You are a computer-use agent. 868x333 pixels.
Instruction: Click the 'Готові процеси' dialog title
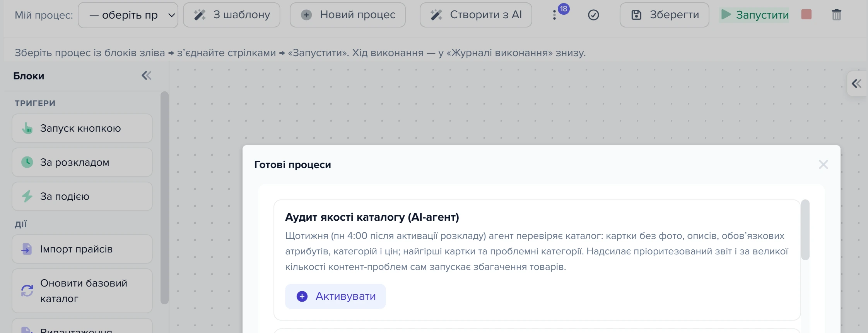[x=292, y=165]
